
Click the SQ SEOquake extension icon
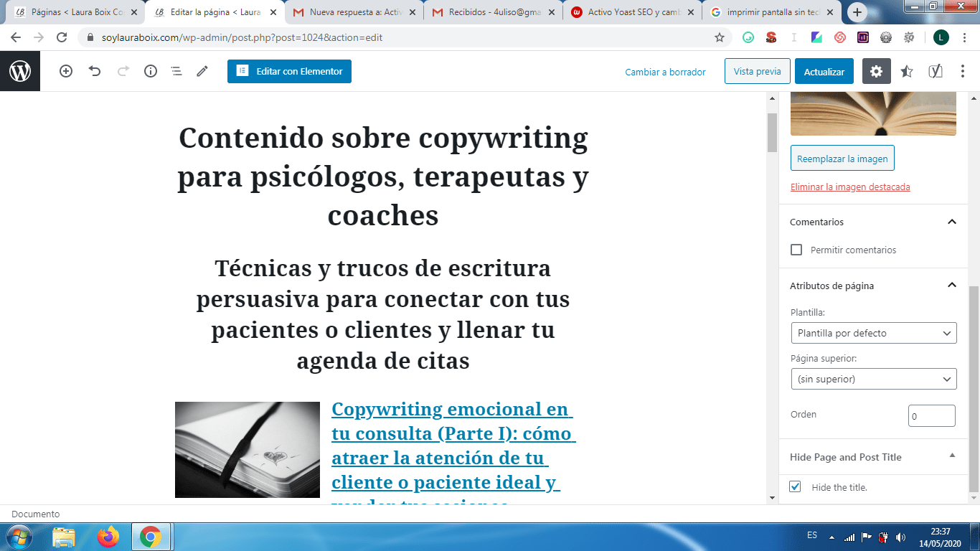coord(909,37)
